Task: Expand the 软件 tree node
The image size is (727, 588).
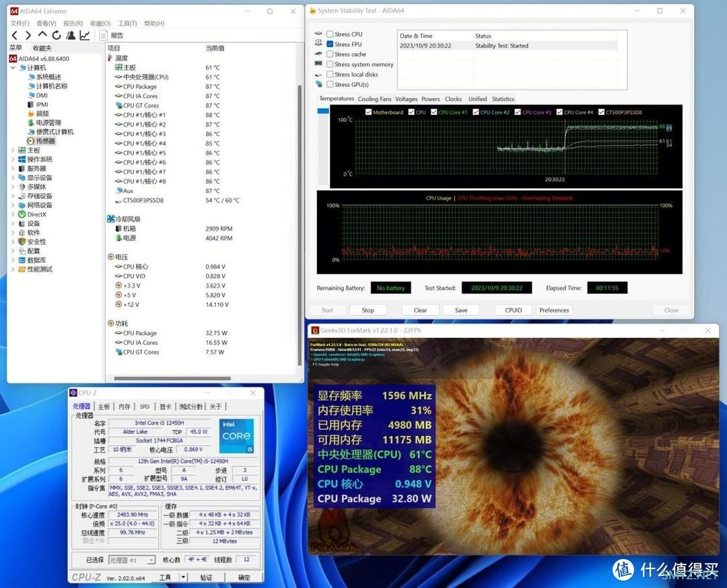Action: tap(13, 233)
